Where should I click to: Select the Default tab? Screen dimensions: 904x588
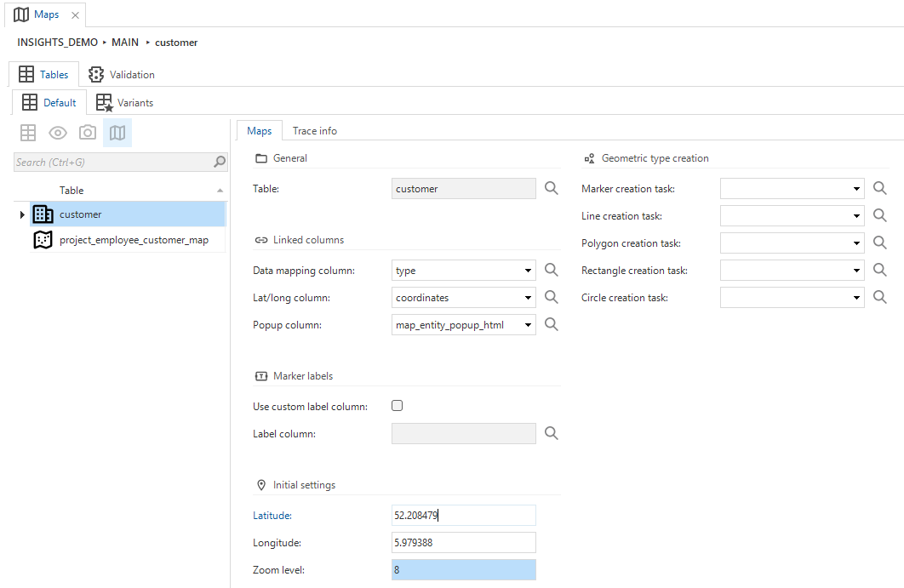tap(49, 103)
